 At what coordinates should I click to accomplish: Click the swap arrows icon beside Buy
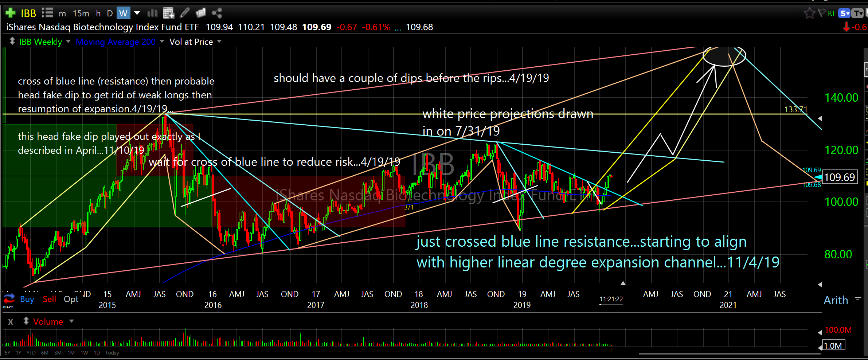9,298
